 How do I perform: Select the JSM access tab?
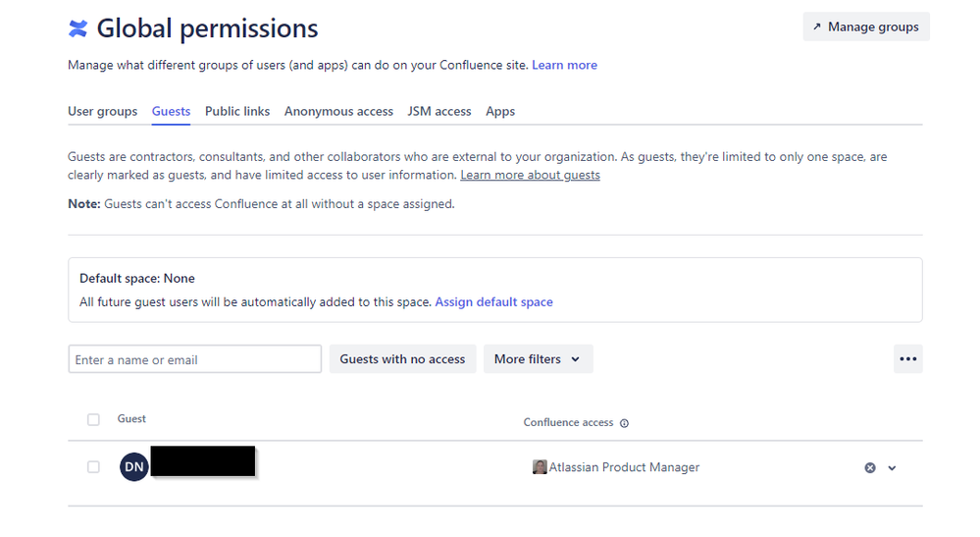pyautogui.click(x=439, y=112)
